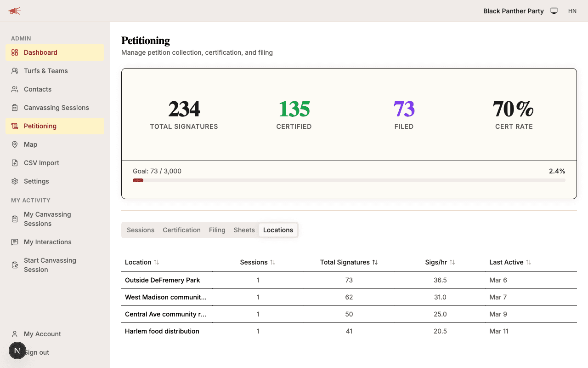Click the megaphone app logo
Viewport: 588px width, 368px height.
click(15, 11)
